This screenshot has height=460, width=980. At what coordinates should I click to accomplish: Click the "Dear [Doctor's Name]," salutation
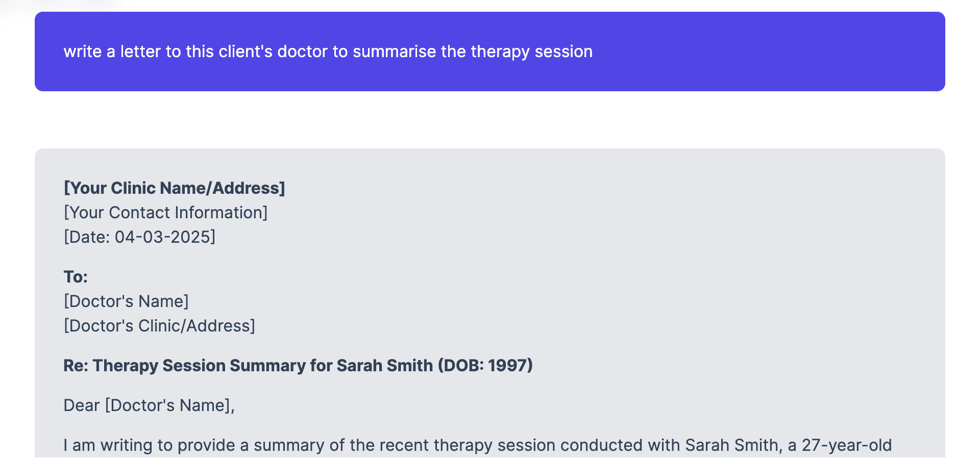pyautogui.click(x=149, y=405)
